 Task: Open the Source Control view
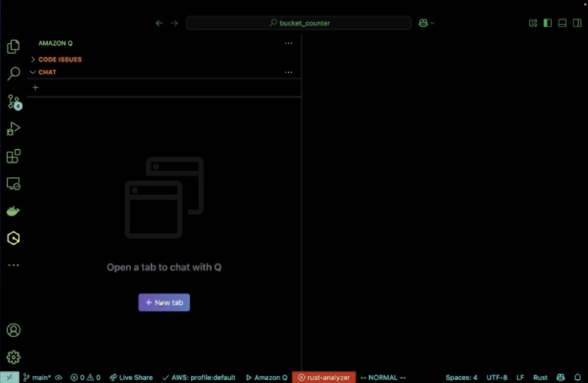point(13,102)
